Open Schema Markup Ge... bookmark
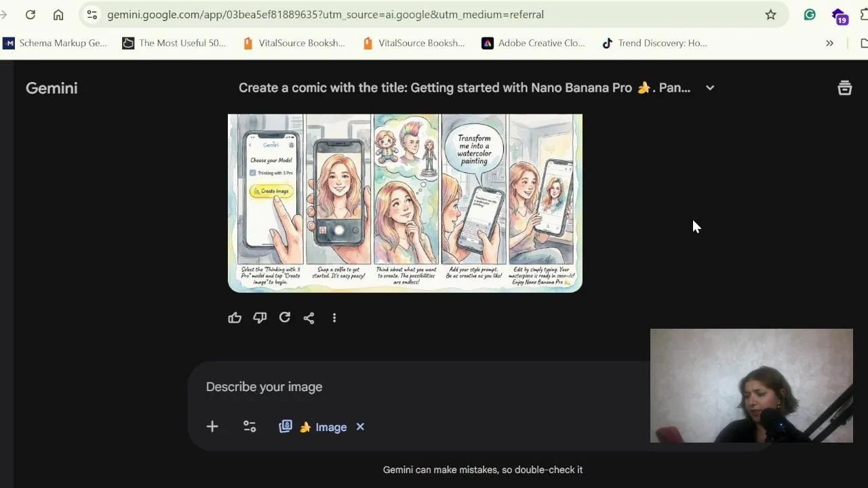868x488 pixels. pos(55,43)
